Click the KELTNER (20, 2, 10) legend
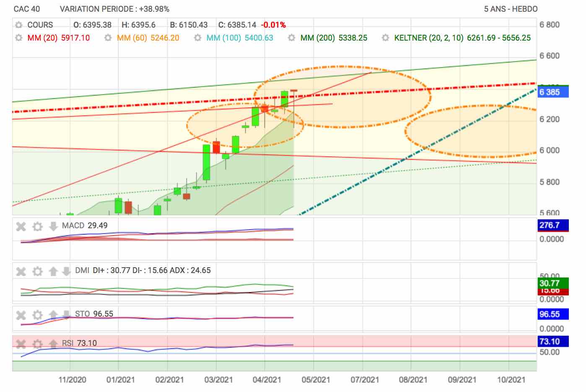The width and height of the screenshot is (586, 392). [462, 38]
